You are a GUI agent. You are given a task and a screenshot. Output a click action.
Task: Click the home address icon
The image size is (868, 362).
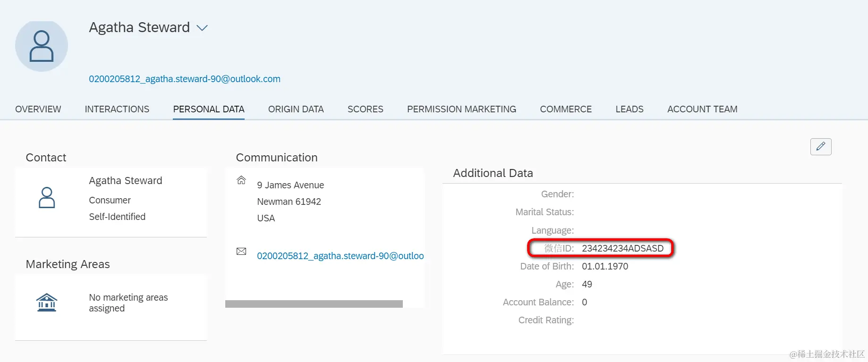pos(241,180)
